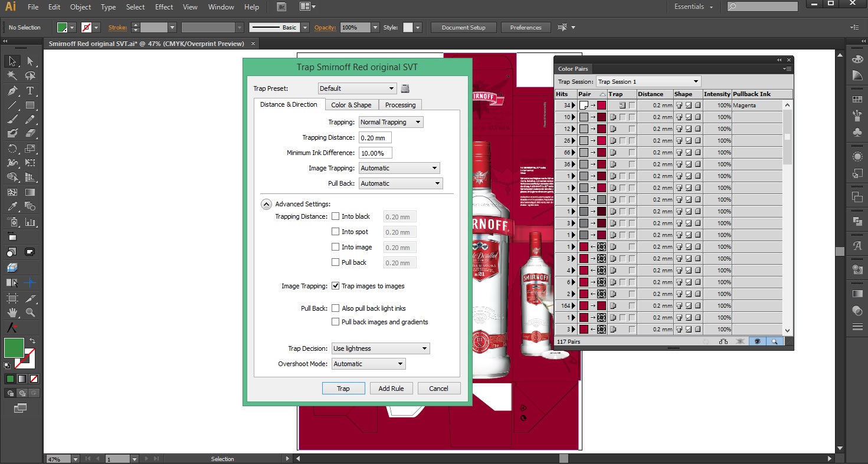Select the Rotate tool
This screenshot has width=868, height=464.
tap(12, 149)
